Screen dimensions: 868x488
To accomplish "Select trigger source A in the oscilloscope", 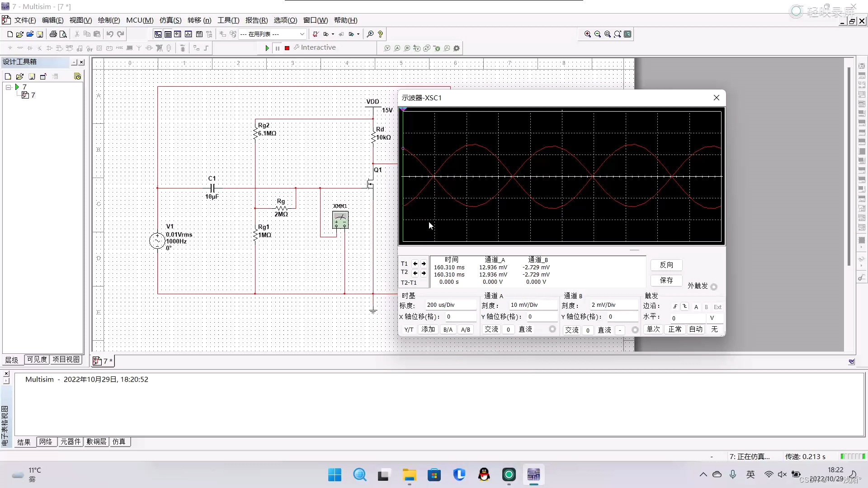I will click(x=696, y=307).
